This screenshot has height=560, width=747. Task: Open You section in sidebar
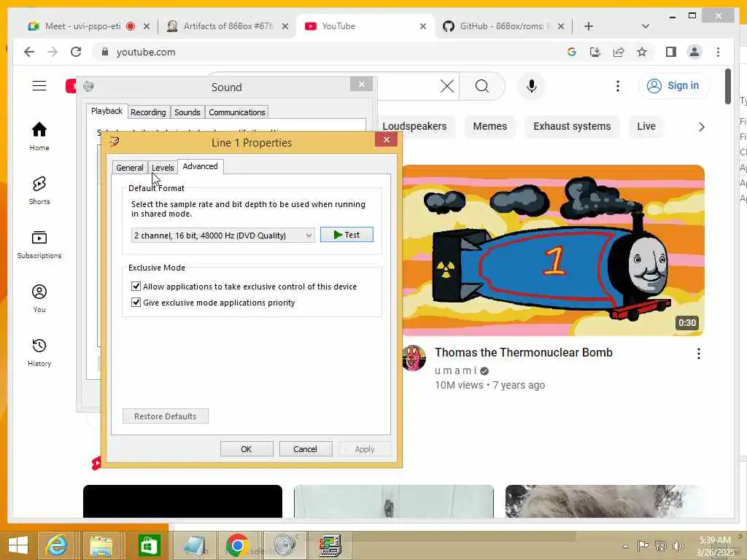tap(39, 298)
